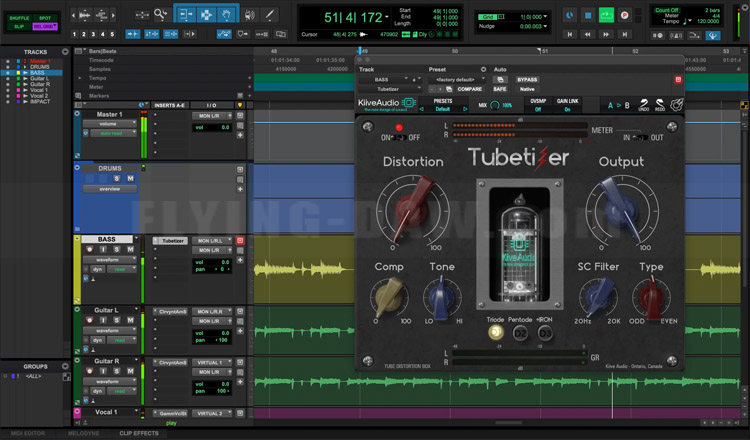Image resolution: width=750 pixels, height=440 pixels.
Task: Click the SAFE button
Action: [500, 89]
